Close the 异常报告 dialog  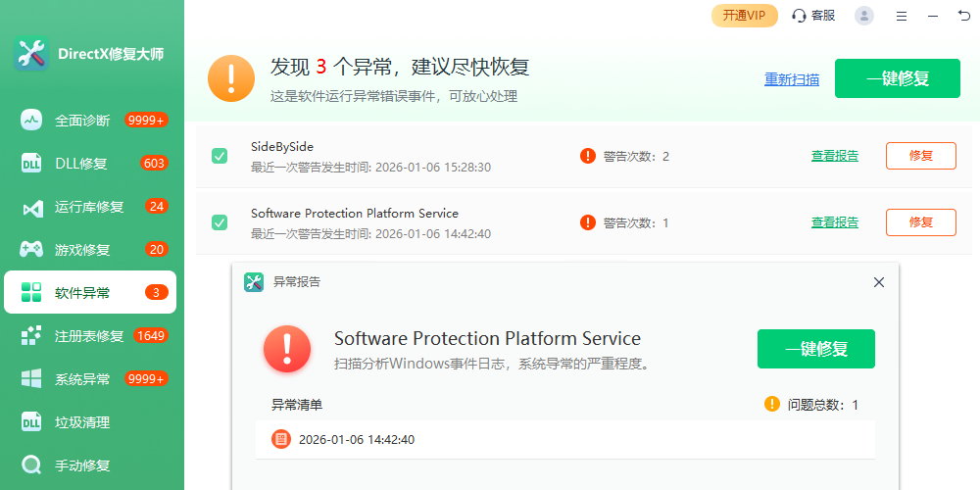click(879, 282)
